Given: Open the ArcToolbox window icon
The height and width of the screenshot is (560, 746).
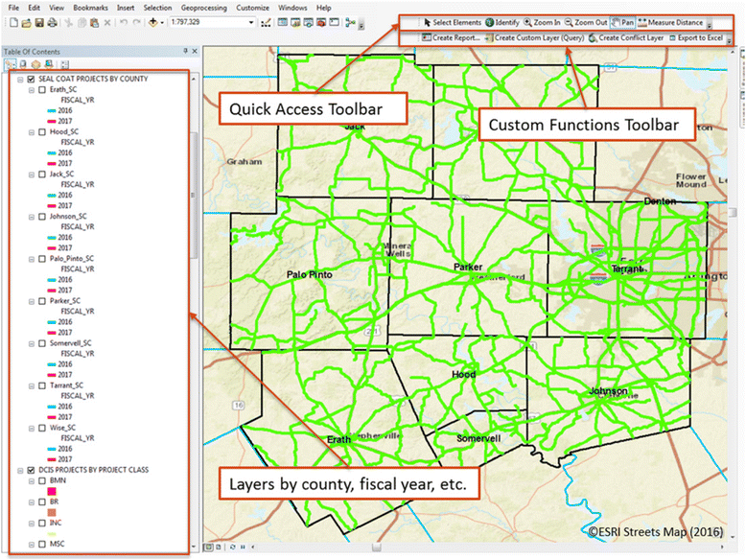Looking at the screenshot, I should click(321, 22).
